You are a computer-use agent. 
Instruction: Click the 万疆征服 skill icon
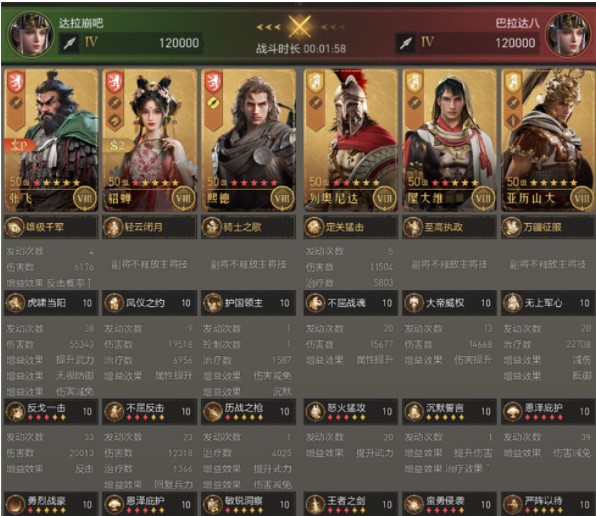coord(512,227)
